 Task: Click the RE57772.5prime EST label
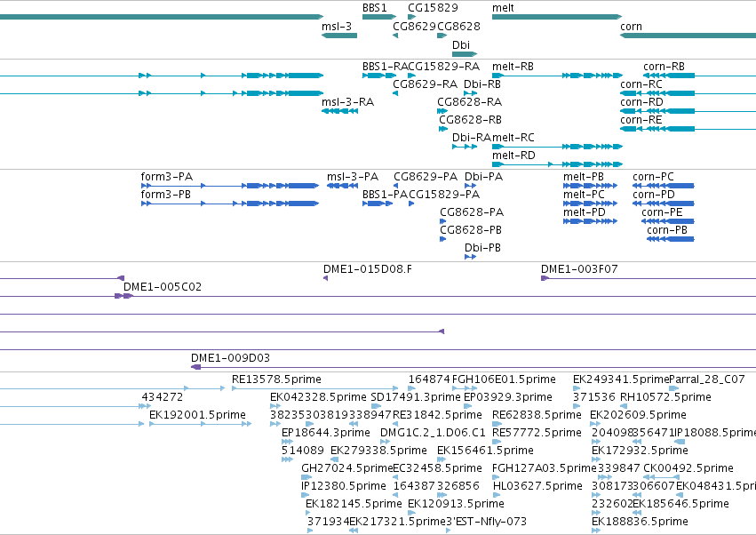coord(537,433)
